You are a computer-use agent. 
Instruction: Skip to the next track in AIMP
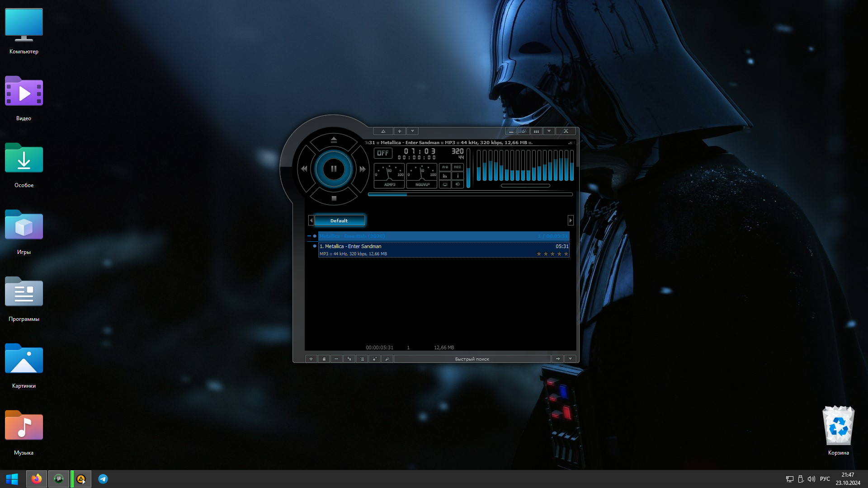363,169
